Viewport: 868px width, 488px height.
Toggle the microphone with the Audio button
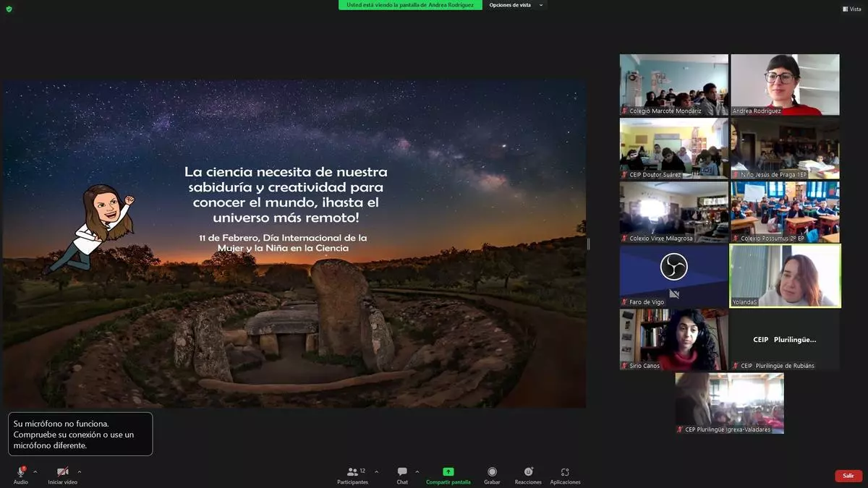[x=21, y=475]
